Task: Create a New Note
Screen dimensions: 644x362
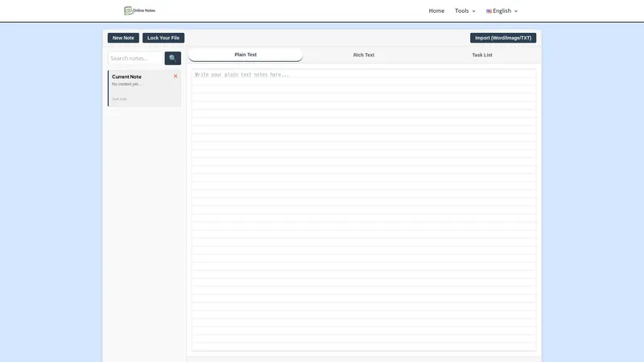Action: click(x=123, y=38)
